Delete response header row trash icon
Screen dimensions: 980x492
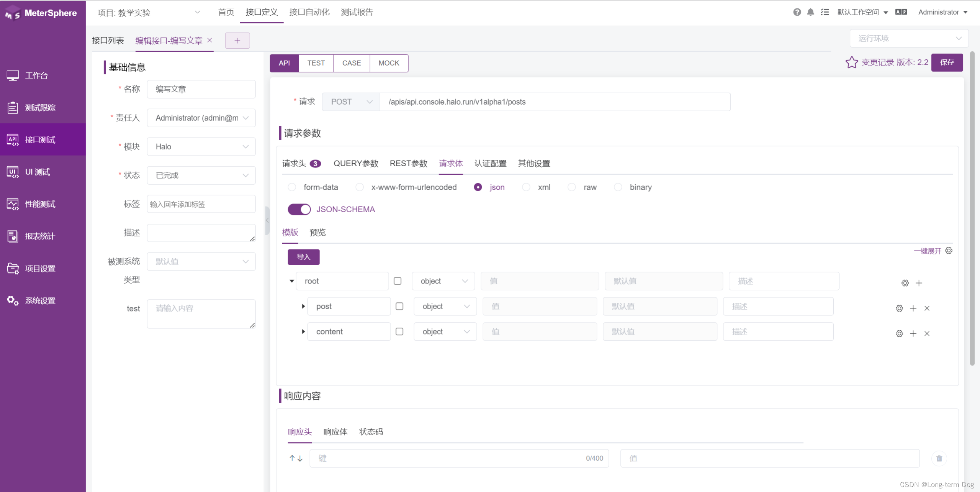tap(939, 458)
